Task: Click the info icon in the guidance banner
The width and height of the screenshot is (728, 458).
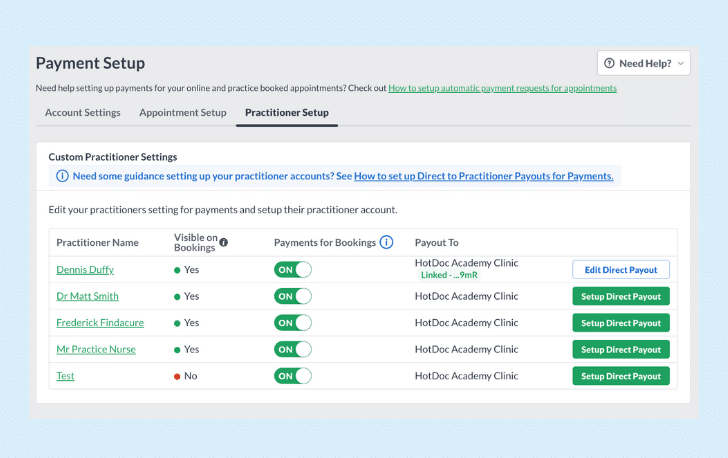Action: click(62, 176)
